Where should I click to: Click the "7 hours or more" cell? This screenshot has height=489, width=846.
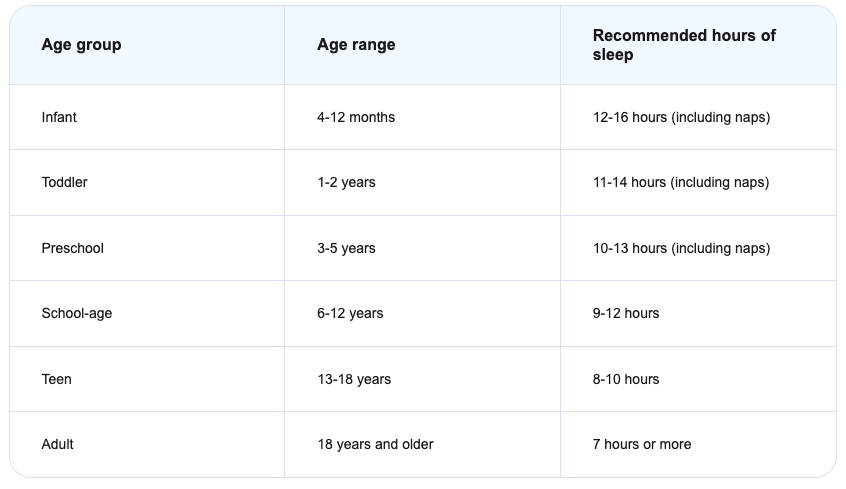[x=642, y=444]
